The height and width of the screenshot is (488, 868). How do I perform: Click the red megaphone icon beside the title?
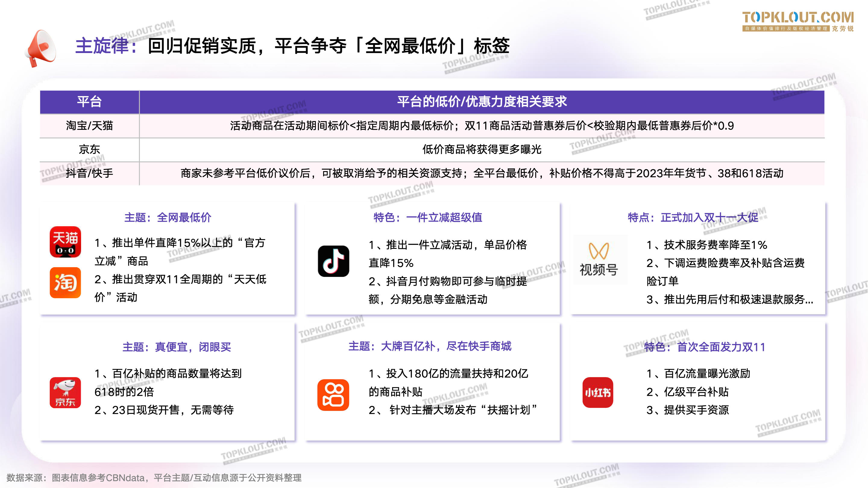[x=41, y=48]
